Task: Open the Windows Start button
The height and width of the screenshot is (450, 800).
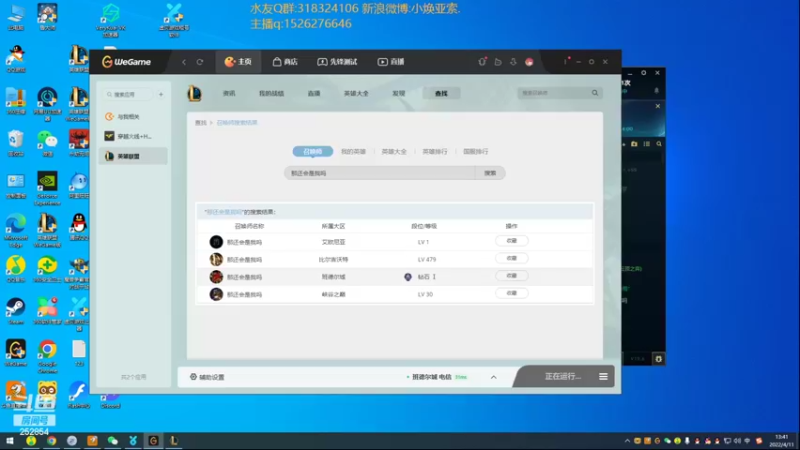Action: tap(10, 441)
